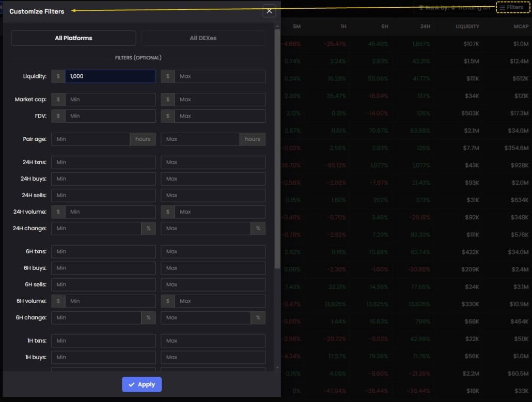Toggle the hours unit on Pair age Min
Screen dimensions: 532x402
[x=143, y=139]
